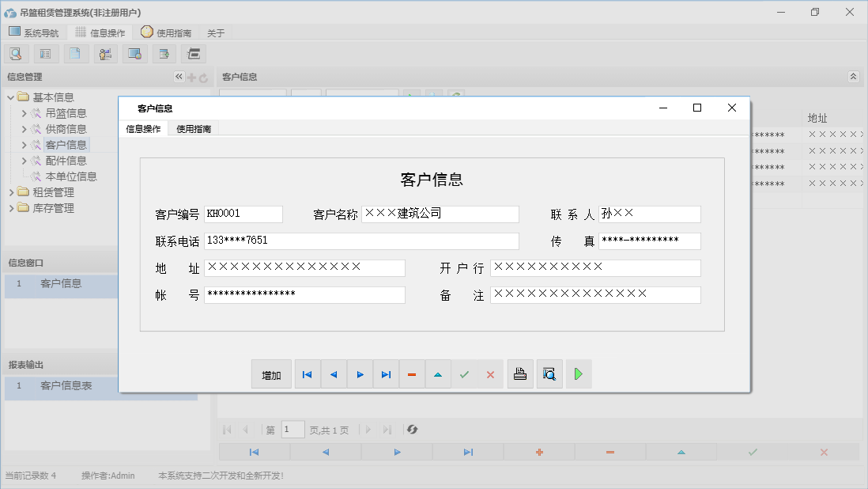
Task: Click the search document toolbar icon
Action: click(16, 54)
